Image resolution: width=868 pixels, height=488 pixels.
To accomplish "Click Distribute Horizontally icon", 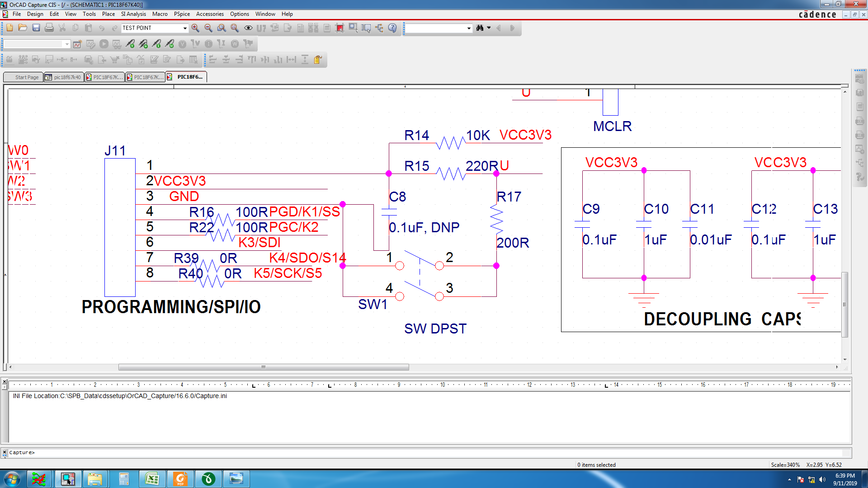I will (292, 60).
